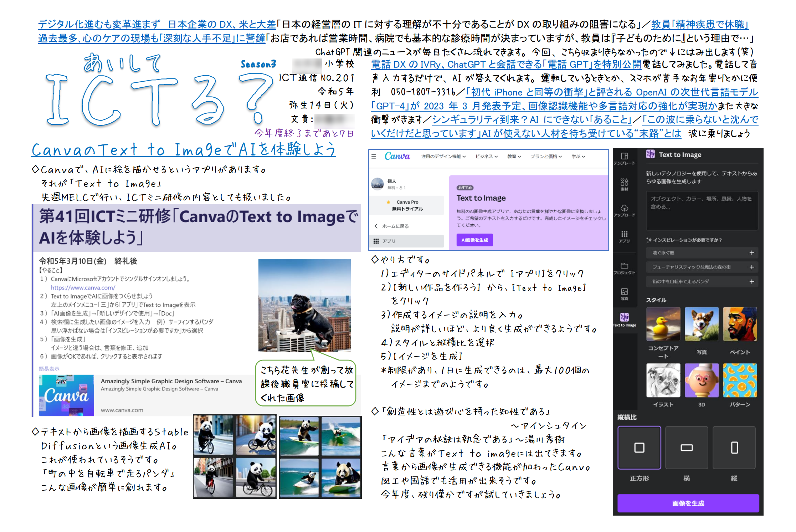The width and height of the screenshot is (796, 532).
Task: Open the 電話DXのIVRy ChatGPT link
Action: point(506,65)
